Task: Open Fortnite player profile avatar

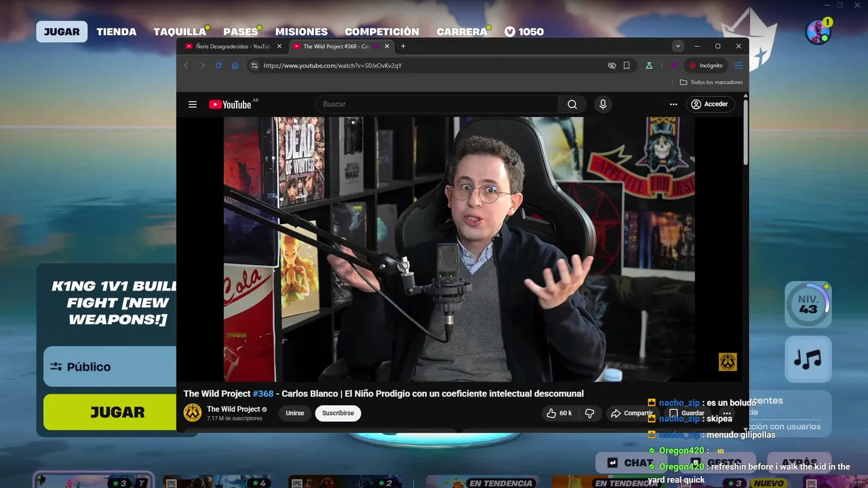Action: point(818,32)
